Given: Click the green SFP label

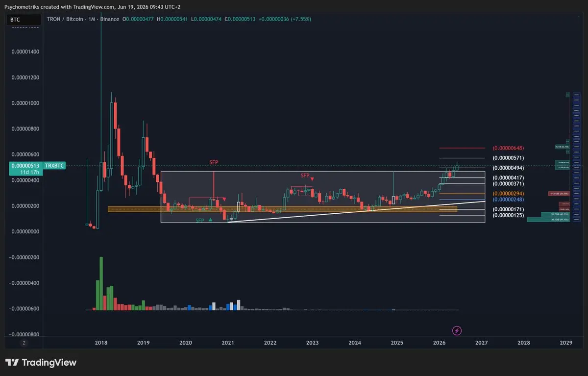Looking at the screenshot, I should click(x=200, y=221).
